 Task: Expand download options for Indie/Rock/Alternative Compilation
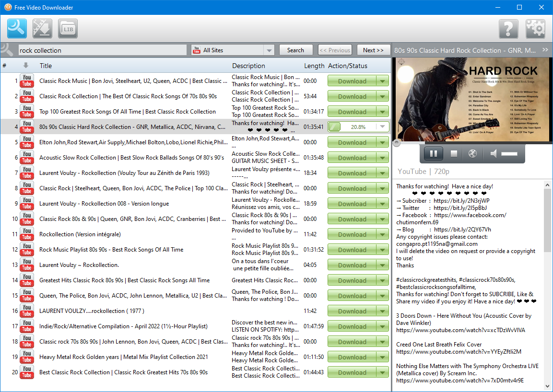[x=383, y=326]
